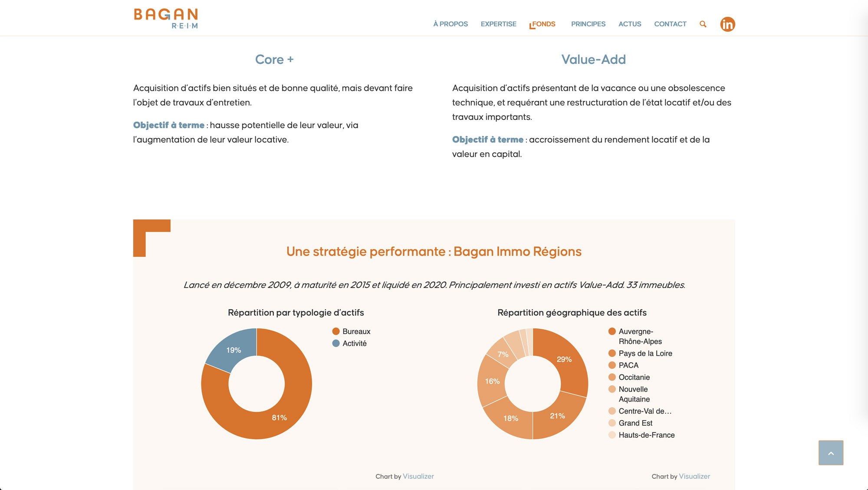This screenshot has height=490, width=868.
Task: Click the search icon in the navigation bar
Action: coord(703,24)
